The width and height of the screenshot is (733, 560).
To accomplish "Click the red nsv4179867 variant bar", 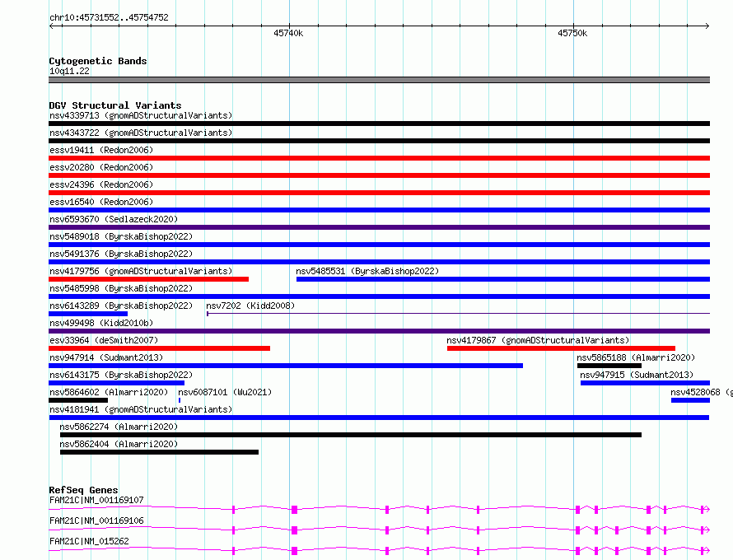I will point(561,348).
